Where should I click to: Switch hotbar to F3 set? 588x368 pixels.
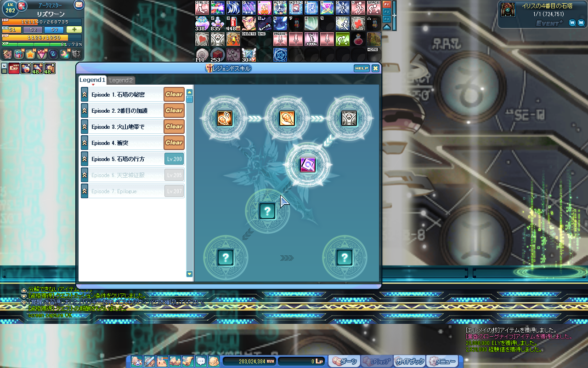click(x=386, y=18)
